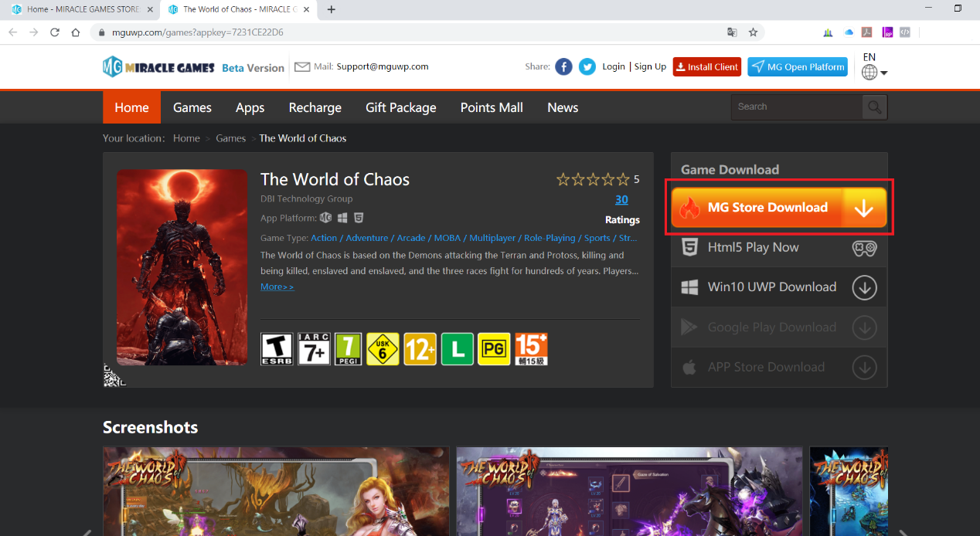Open the screenshot thumbnail with the blonde character
The width and height of the screenshot is (980, 536).
click(x=276, y=491)
